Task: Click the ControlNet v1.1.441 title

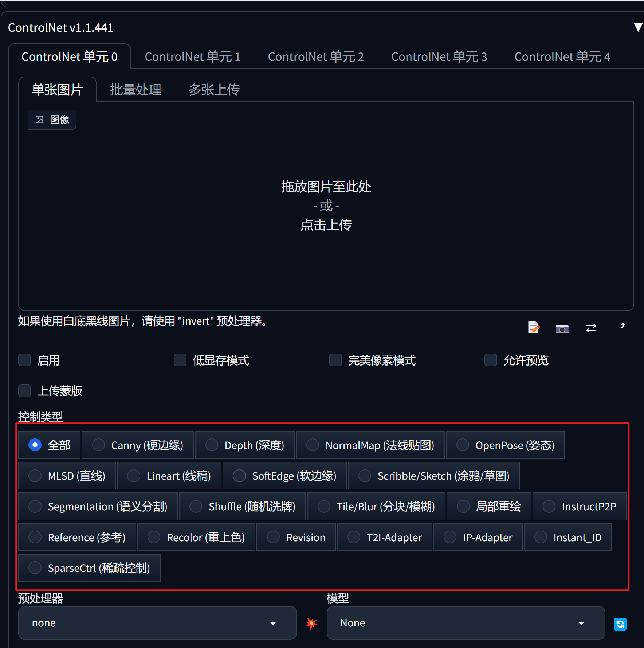Action: tap(60, 27)
